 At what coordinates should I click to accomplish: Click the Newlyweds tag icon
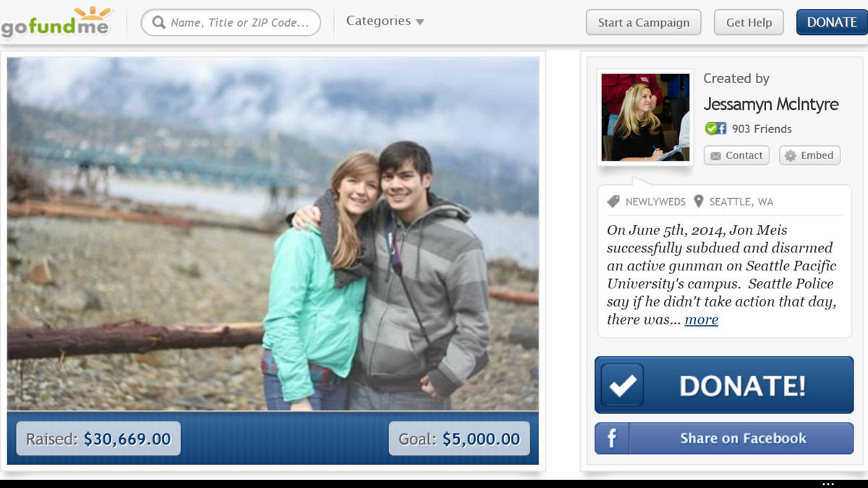pos(613,202)
